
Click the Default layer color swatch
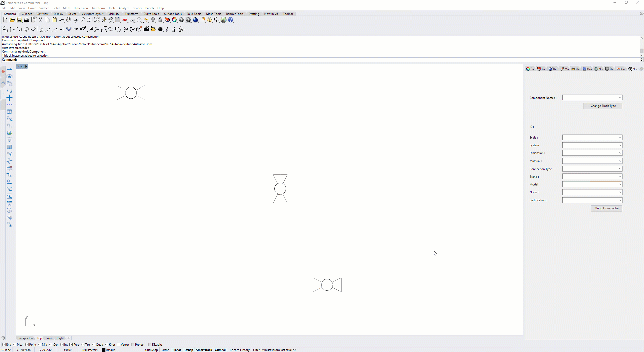(x=104, y=350)
